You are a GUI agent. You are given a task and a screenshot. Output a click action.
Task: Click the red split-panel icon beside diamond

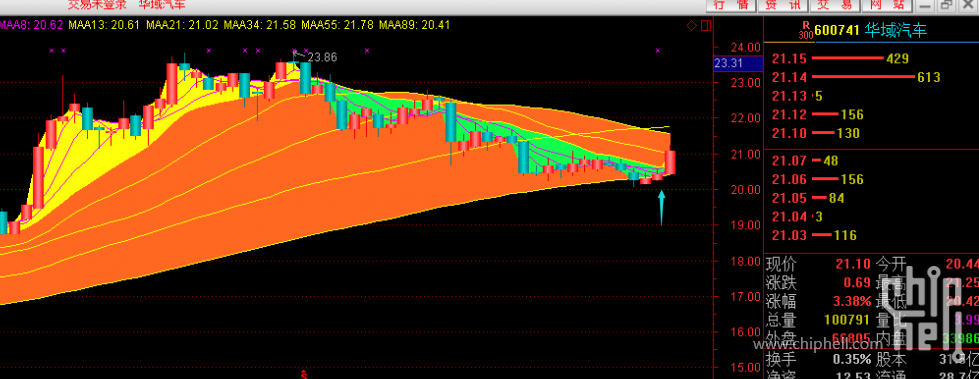pos(706,26)
